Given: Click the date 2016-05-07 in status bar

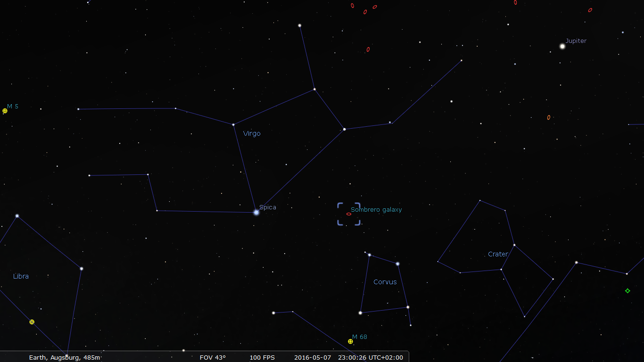Looking at the screenshot, I should [313, 357].
